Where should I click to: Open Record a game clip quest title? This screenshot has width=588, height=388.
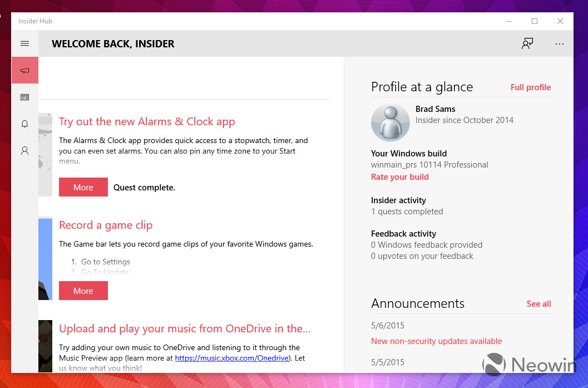(x=106, y=225)
